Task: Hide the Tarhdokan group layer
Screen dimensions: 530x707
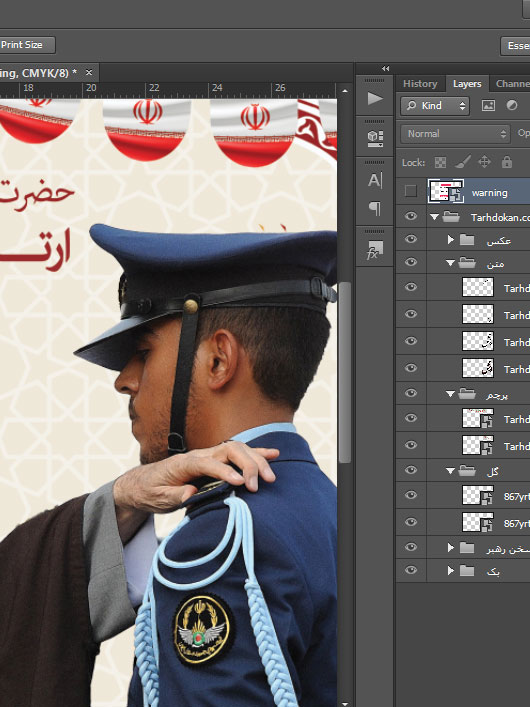Action: tap(410, 216)
